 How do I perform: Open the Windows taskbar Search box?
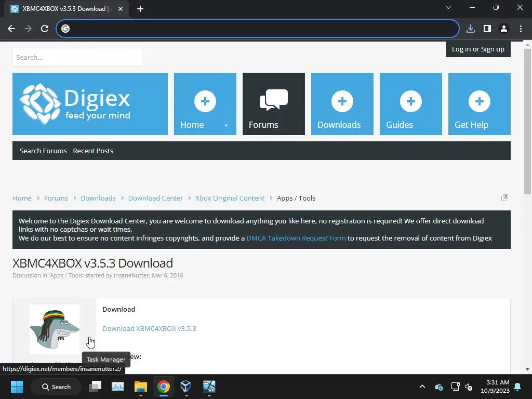tap(56, 387)
